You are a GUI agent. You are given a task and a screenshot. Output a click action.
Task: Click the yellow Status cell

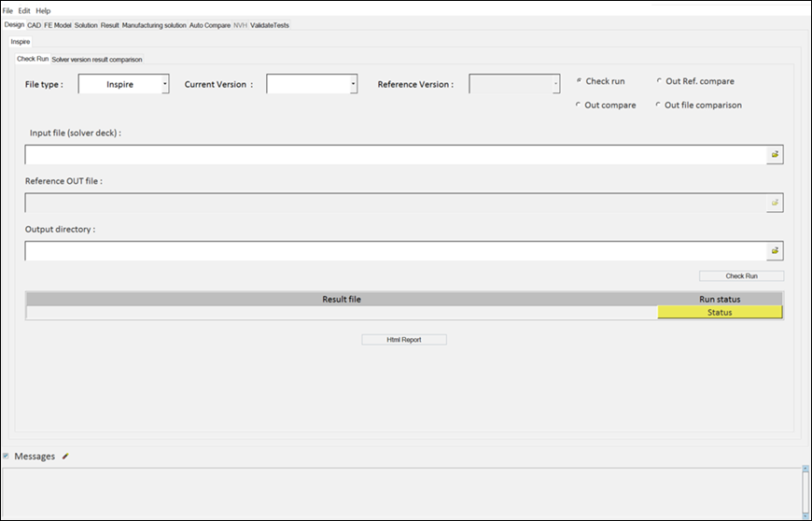click(720, 312)
